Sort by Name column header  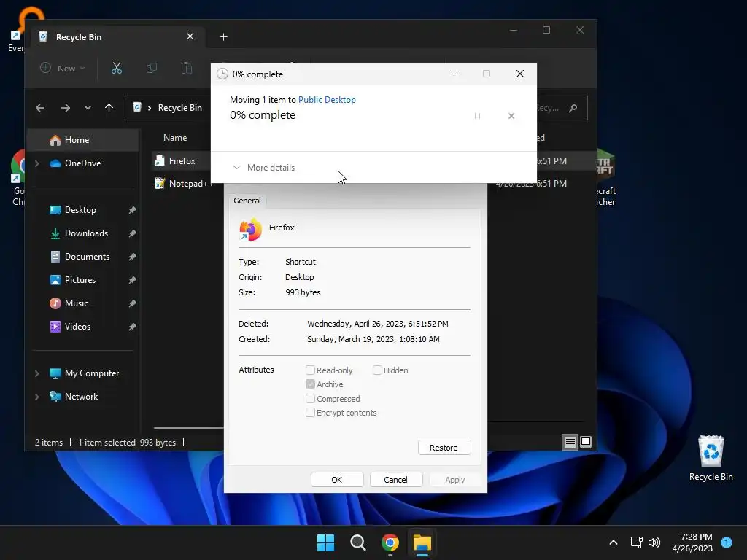(x=175, y=138)
